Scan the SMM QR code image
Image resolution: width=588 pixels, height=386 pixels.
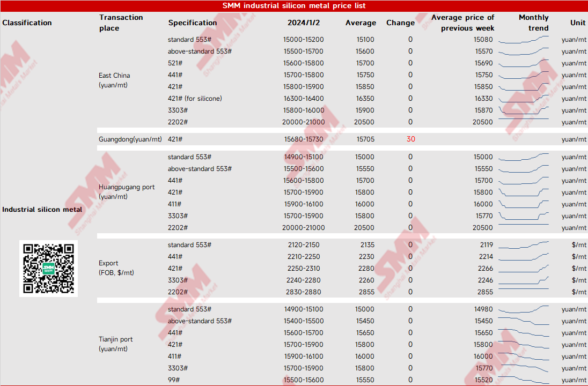pyautogui.click(x=48, y=268)
